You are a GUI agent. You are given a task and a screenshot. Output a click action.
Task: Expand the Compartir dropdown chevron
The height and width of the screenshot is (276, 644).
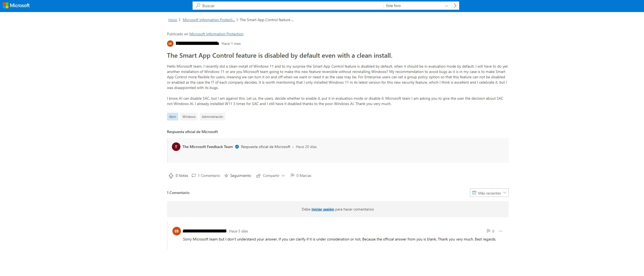tap(283, 176)
